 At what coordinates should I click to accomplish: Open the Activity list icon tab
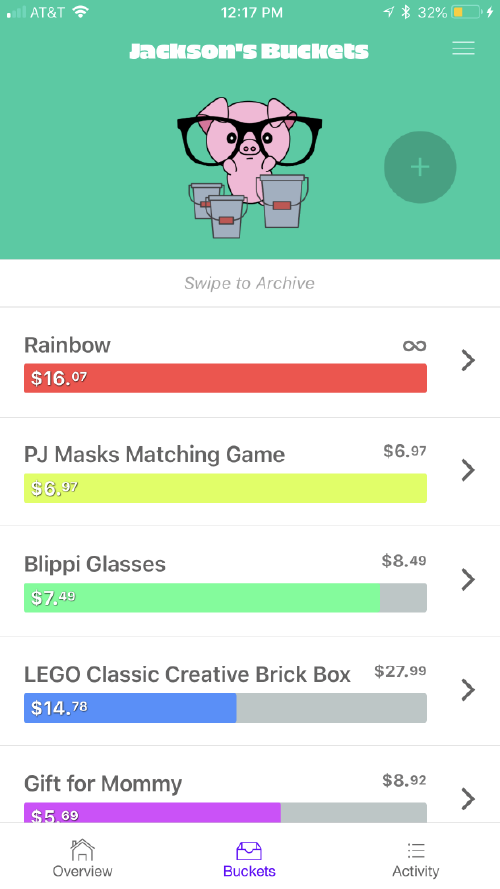pyautogui.click(x=416, y=858)
